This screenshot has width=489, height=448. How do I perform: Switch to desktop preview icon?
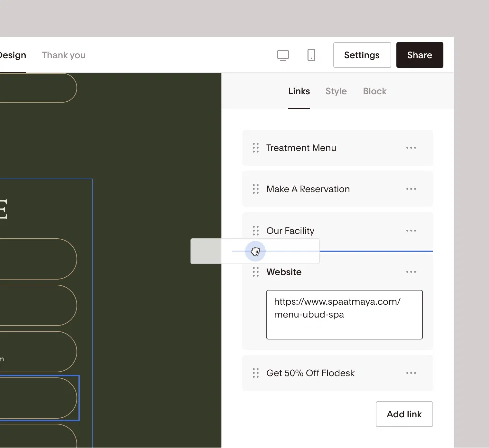click(283, 55)
